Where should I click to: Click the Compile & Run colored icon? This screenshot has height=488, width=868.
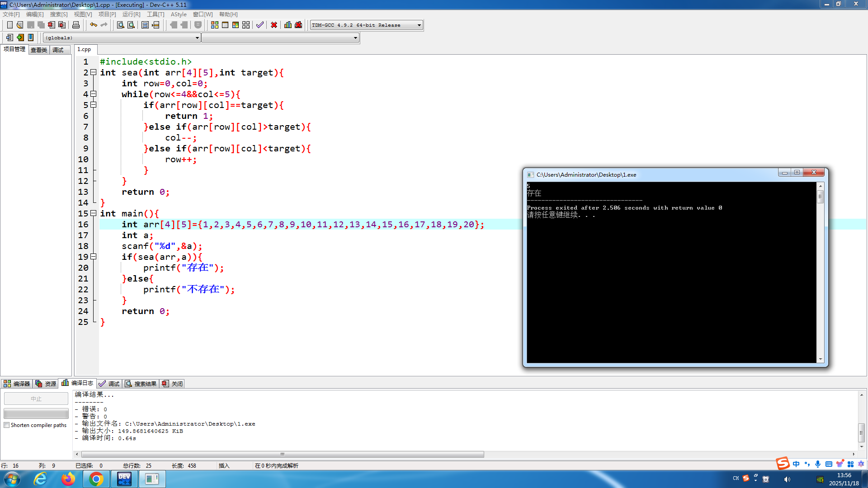coord(236,25)
